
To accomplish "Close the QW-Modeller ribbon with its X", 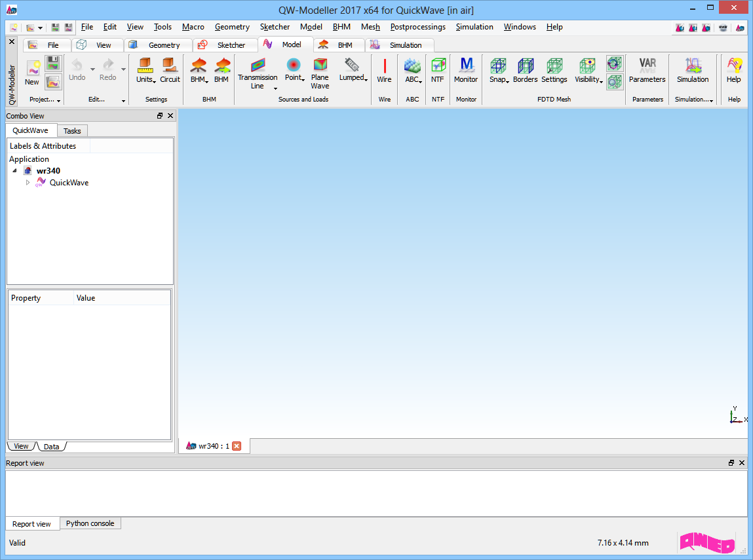I will click(x=12, y=42).
